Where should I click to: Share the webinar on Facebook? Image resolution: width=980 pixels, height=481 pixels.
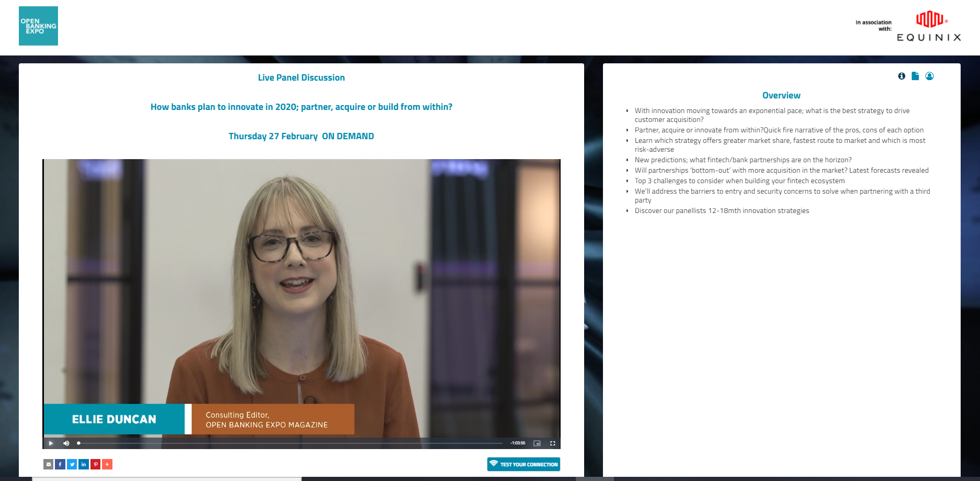(x=60, y=464)
